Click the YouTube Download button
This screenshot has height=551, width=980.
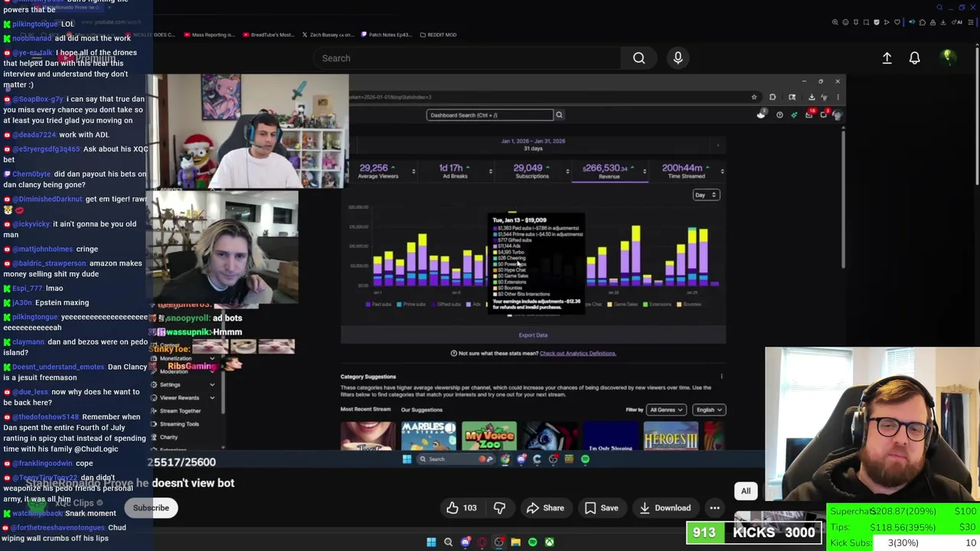pyautogui.click(x=664, y=507)
